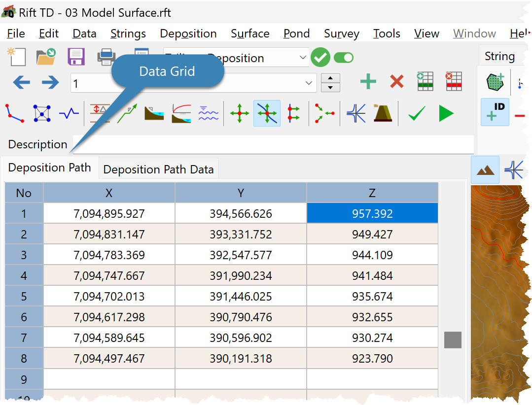532x405 pixels.
Task: Click the New file icon
Action: coord(16,57)
